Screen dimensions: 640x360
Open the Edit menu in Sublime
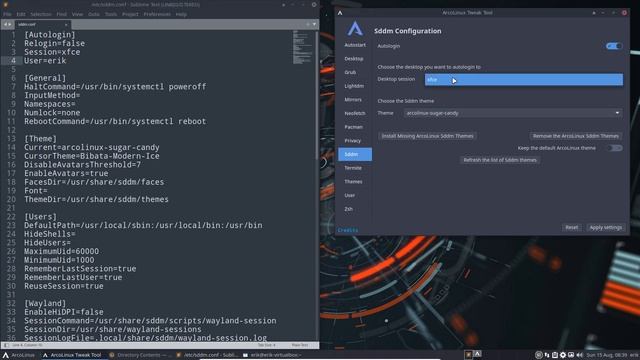(21, 14)
